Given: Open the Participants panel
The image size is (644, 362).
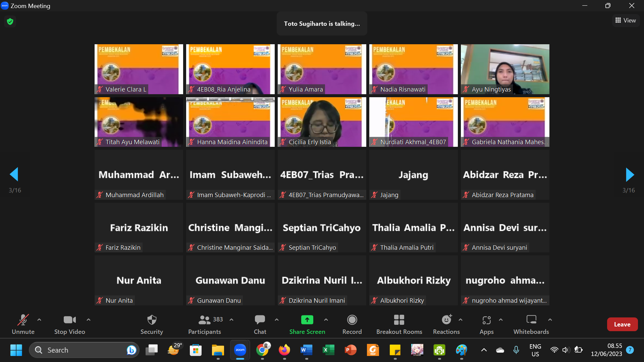Looking at the screenshot, I should pos(205,324).
